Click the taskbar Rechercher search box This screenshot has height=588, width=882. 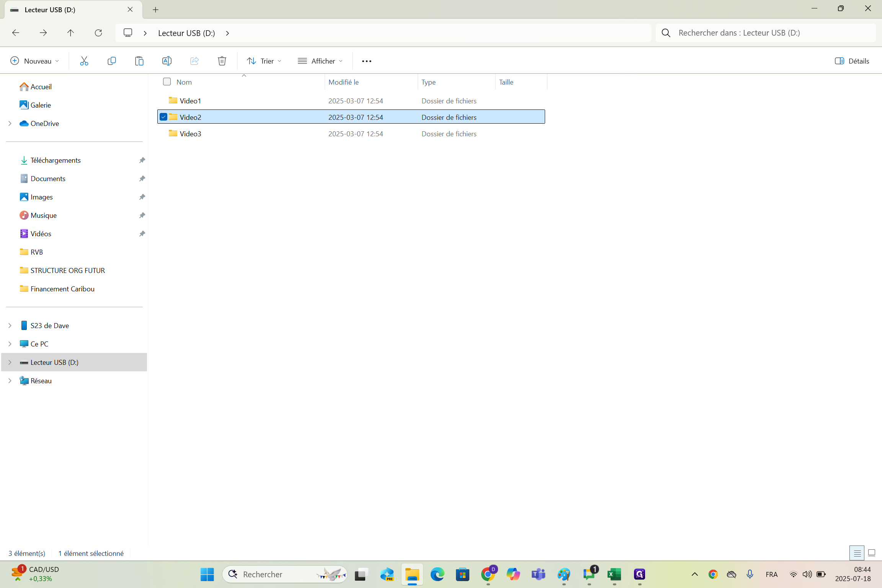coord(284,574)
